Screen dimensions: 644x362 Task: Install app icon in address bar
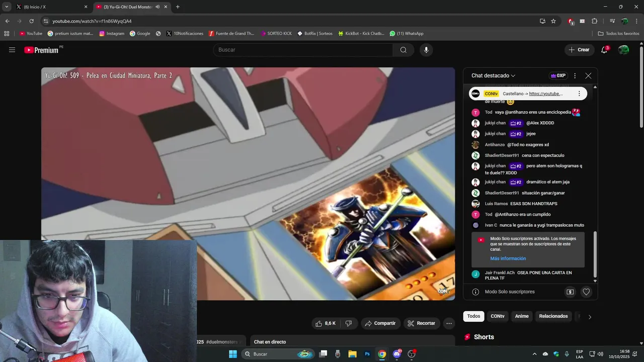click(x=542, y=21)
